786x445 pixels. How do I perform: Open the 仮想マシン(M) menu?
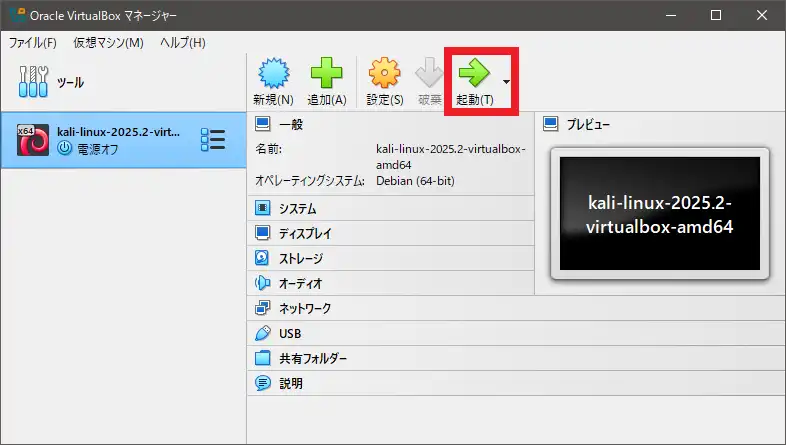click(x=108, y=43)
